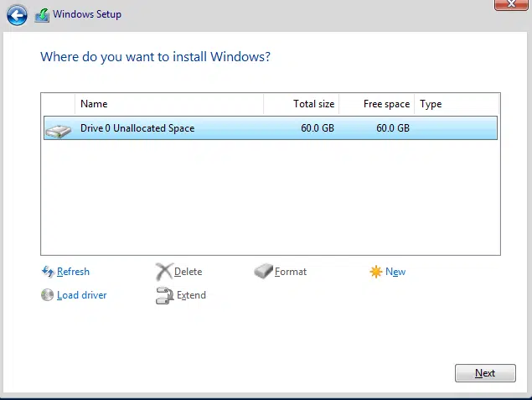This screenshot has height=400, width=532.
Task: Click the Format drive icon
Action: point(264,272)
